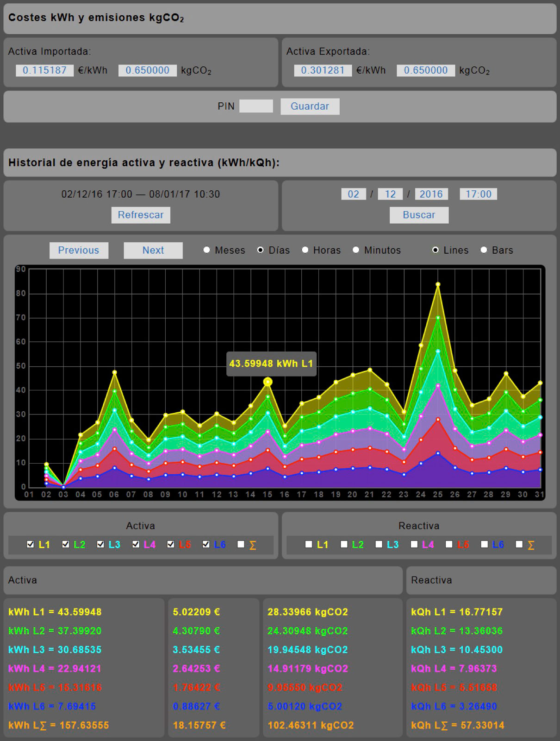Click the Buscar button
The height and width of the screenshot is (741, 560).
click(419, 215)
